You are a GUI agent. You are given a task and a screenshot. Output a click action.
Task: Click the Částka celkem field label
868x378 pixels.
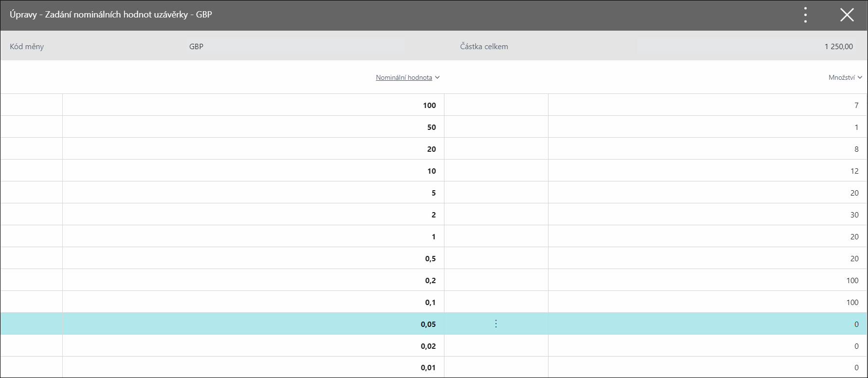point(484,47)
